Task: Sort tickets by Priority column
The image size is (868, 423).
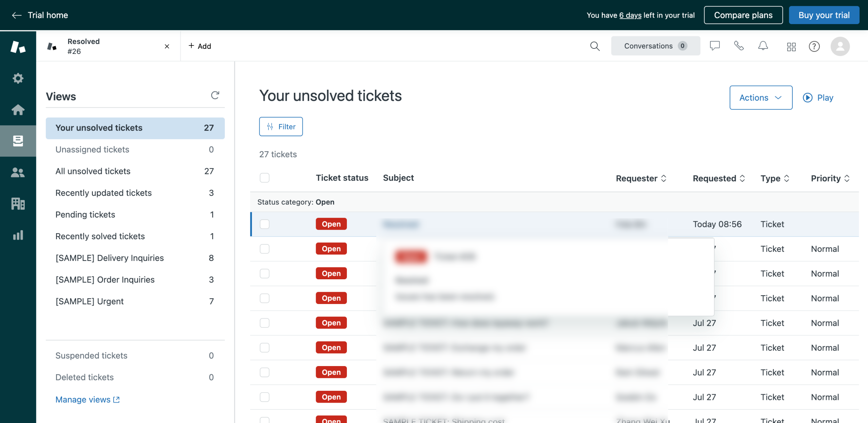Action: (830, 178)
